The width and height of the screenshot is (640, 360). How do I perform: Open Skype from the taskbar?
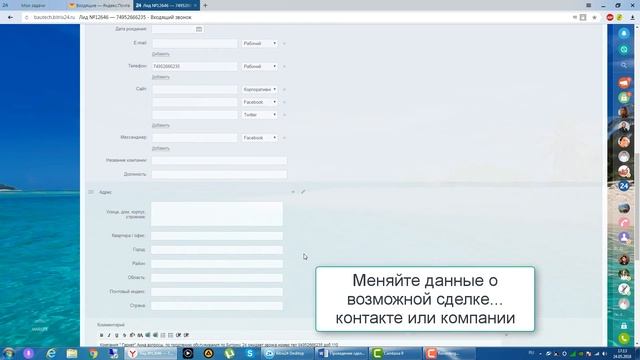pos(250,353)
